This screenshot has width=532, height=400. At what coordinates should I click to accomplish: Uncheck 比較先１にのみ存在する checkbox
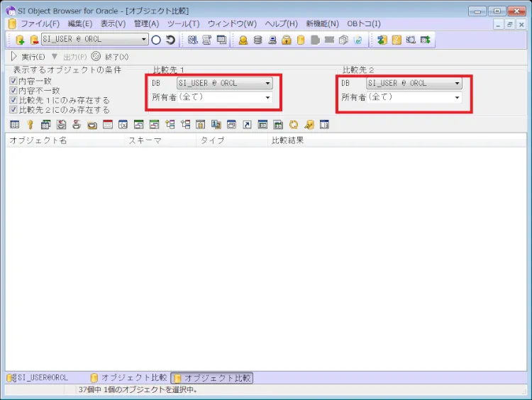click(x=13, y=100)
